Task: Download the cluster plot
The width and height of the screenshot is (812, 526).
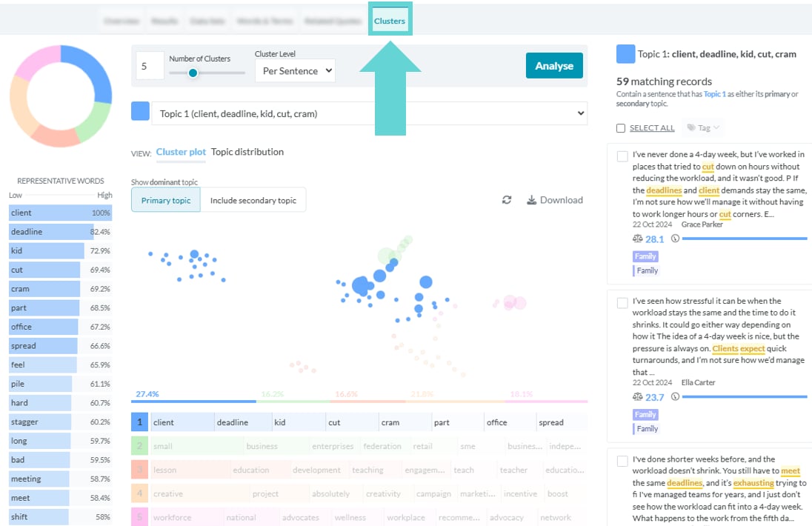Action: (x=555, y=200)
